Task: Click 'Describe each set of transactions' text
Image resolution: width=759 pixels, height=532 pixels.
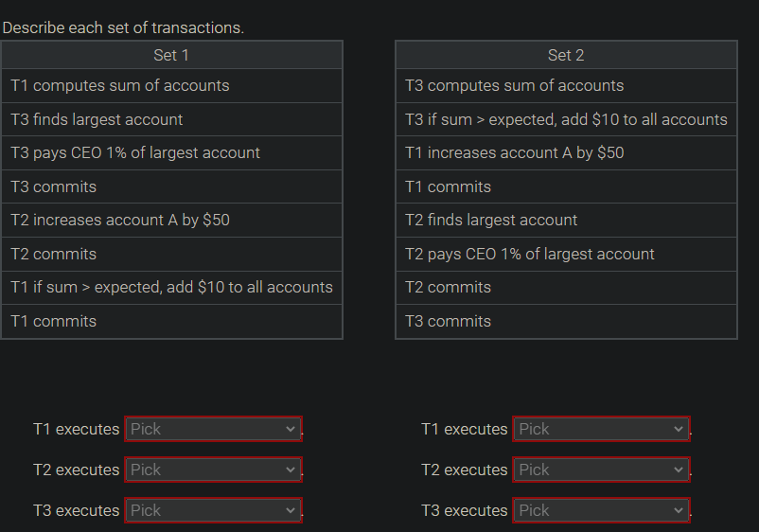Action: coord(123,27)
